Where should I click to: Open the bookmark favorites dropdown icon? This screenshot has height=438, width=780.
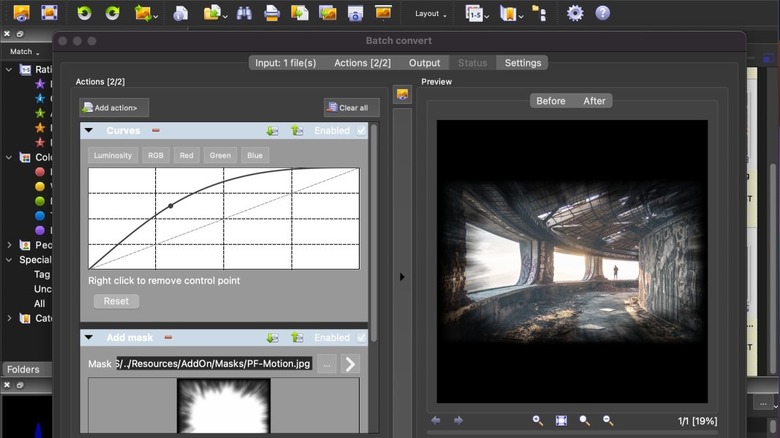[x=511, y=13]
